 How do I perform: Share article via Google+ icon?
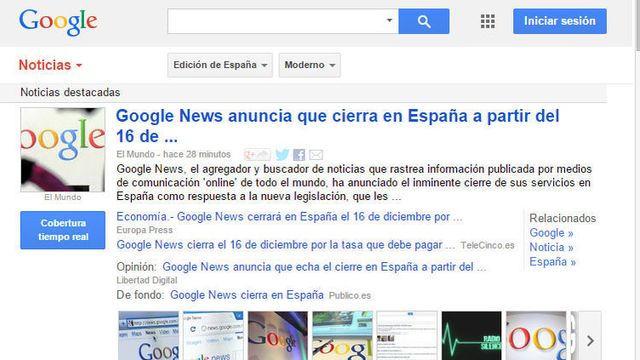257,155
